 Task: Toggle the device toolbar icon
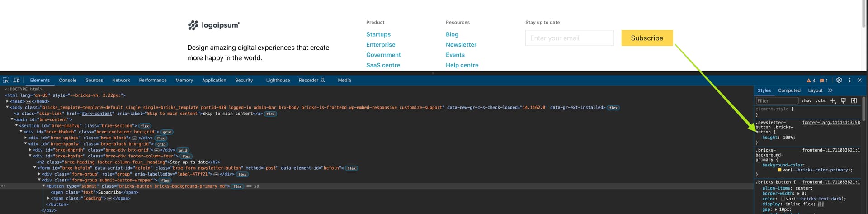coord(17,80)
